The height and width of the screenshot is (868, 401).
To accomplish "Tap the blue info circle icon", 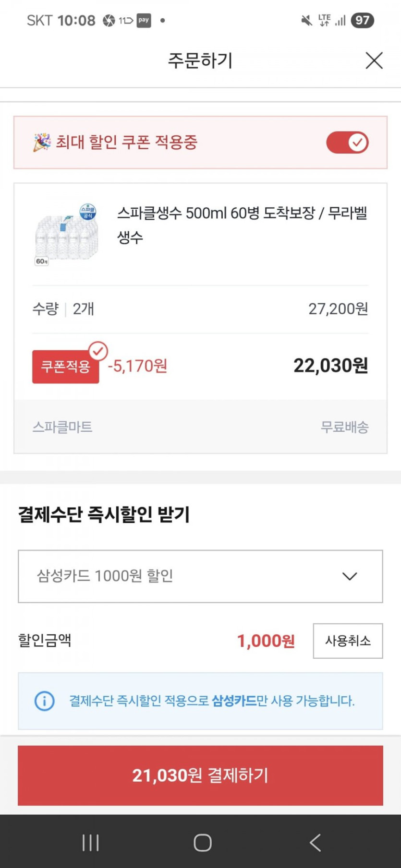I will tap(45, 701).
